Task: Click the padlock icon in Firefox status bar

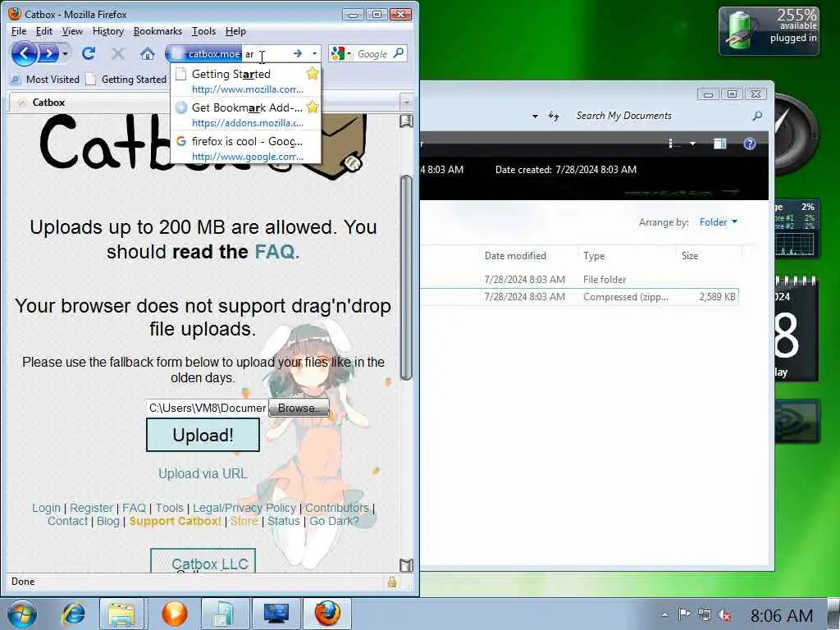Action: (392, 582)
